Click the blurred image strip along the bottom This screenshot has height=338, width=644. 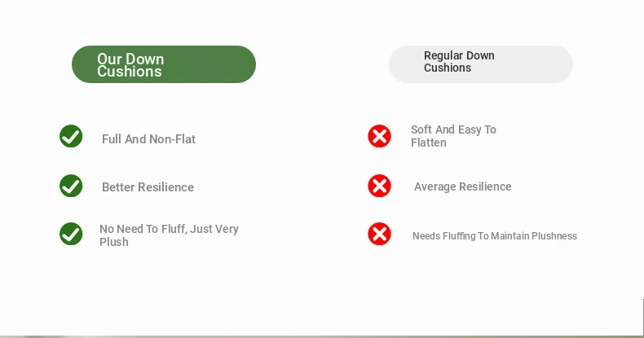point(322,336)
